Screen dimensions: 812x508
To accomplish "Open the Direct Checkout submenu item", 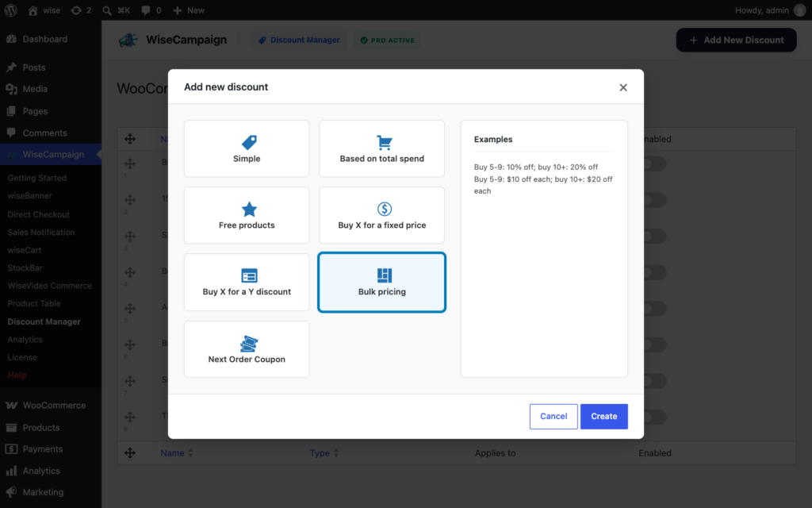I will (38, 214).
